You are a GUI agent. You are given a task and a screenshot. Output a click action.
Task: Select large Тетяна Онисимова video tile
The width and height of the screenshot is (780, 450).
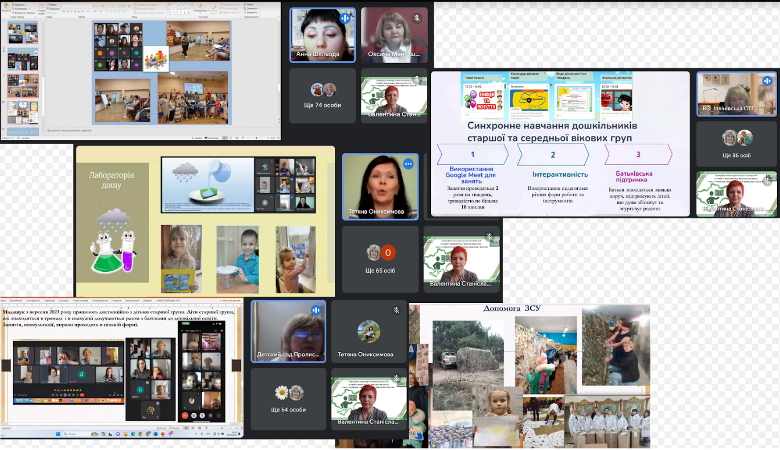pyautogui.click(x=380, y=187)
